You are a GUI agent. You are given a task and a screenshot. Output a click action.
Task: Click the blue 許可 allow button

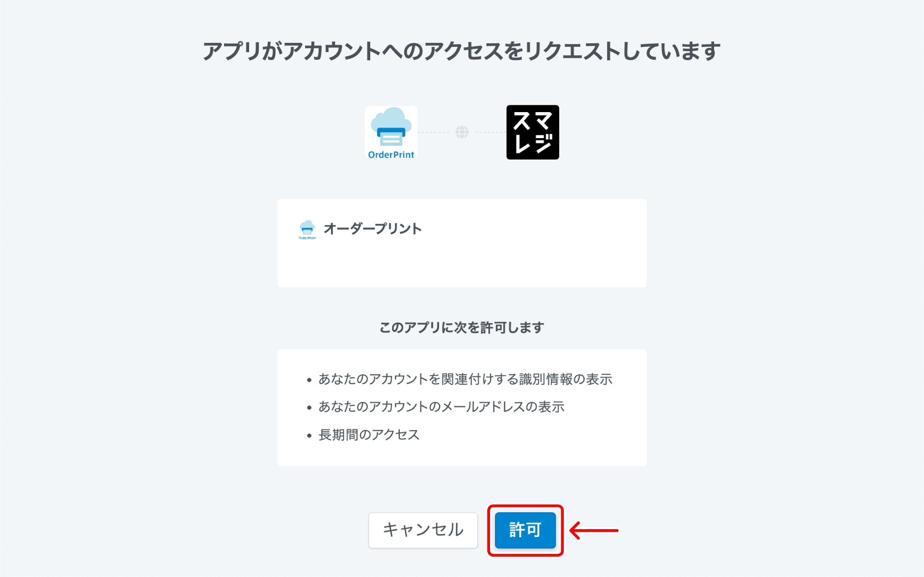coord(525,530)
